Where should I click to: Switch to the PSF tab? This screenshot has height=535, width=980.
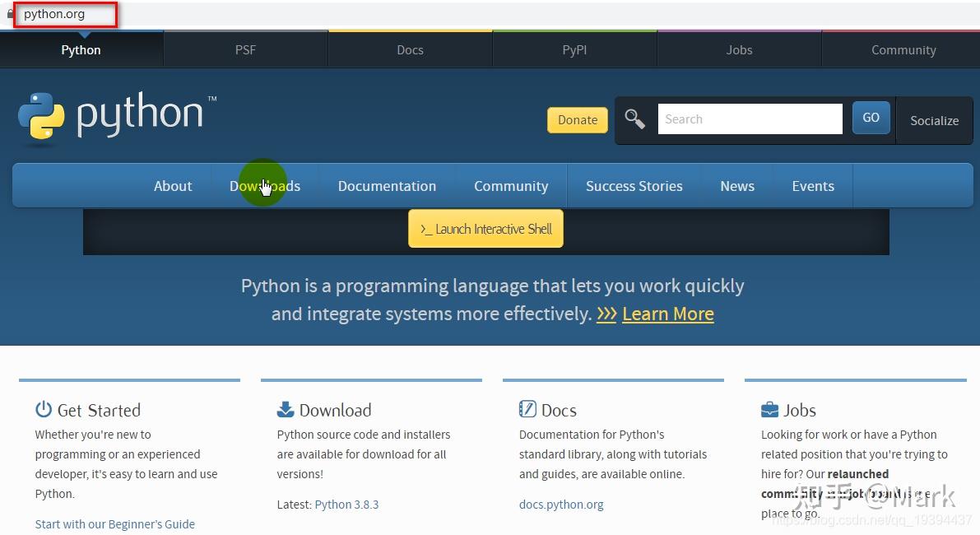tap(245, 49)
